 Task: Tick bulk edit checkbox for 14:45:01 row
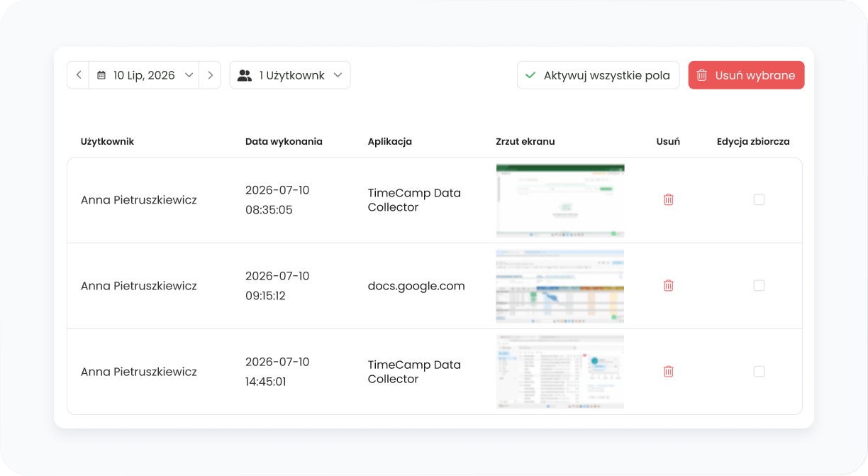tap(759, 372)
